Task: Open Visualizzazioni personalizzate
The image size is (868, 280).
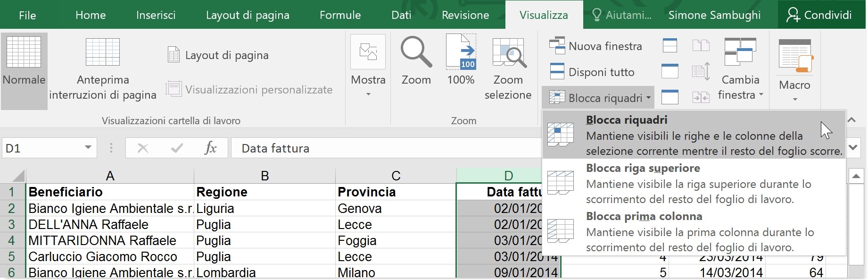Action: 249,89
